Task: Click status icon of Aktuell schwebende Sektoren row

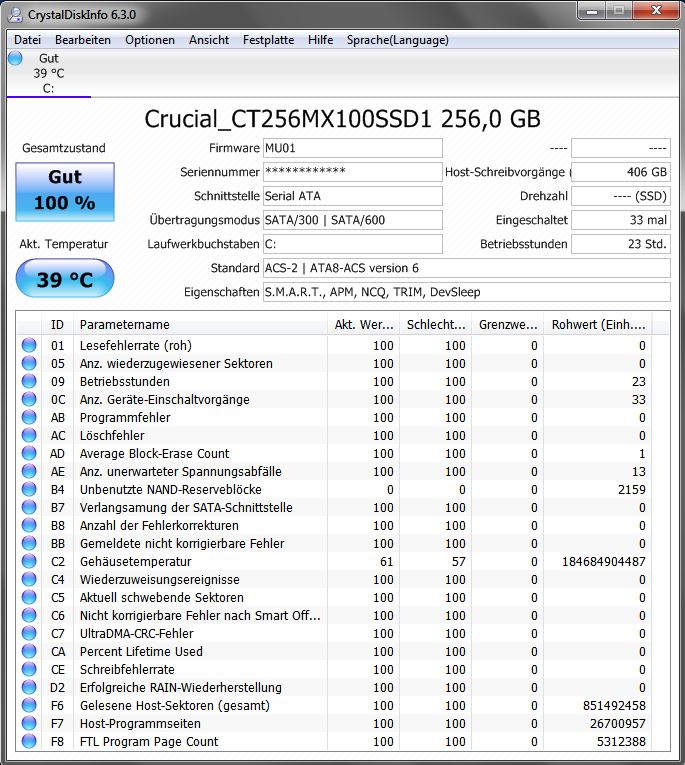Action: click(x=29, y=598)
